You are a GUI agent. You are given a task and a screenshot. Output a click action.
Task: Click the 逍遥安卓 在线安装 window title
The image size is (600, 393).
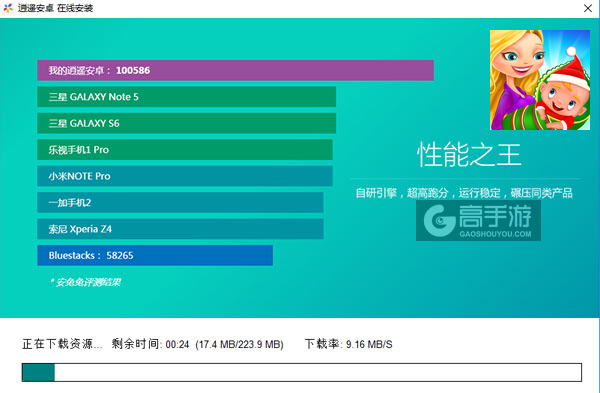(x=55, y=8)
